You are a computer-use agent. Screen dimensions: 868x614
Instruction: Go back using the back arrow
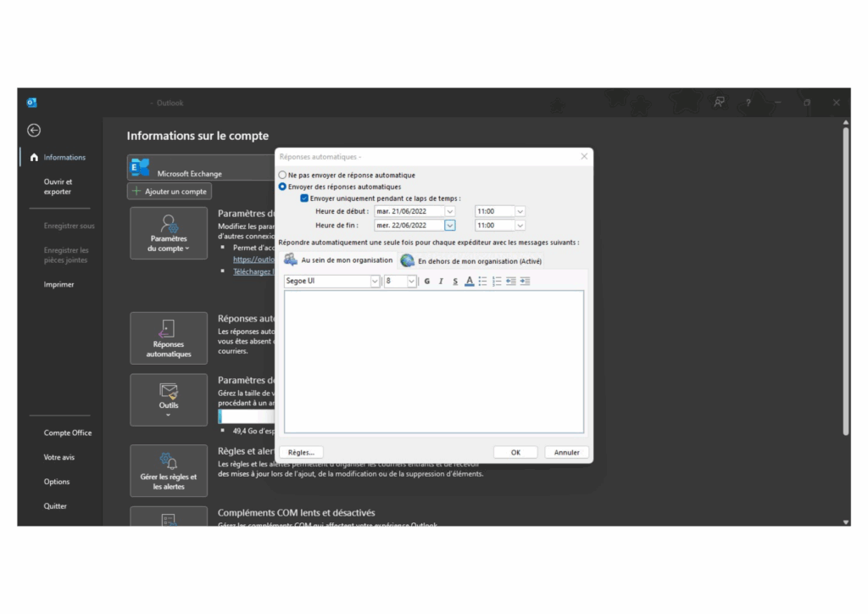[34, 131]
